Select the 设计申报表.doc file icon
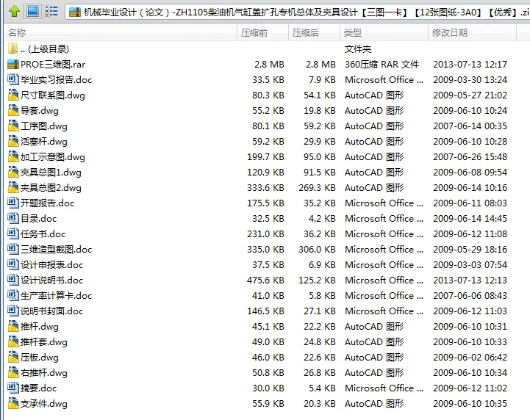Screen dimensions: 530x420 (x=13, y=264)
